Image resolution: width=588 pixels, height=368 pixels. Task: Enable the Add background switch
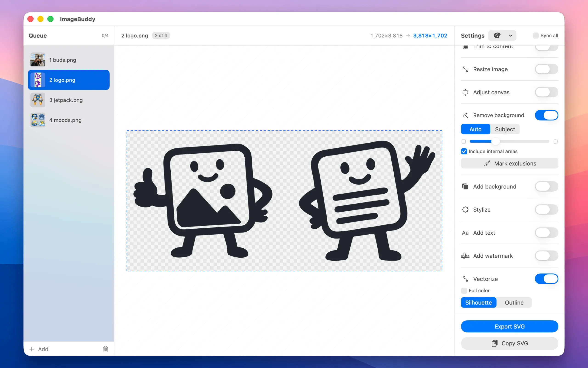click(x=546, y=187)
